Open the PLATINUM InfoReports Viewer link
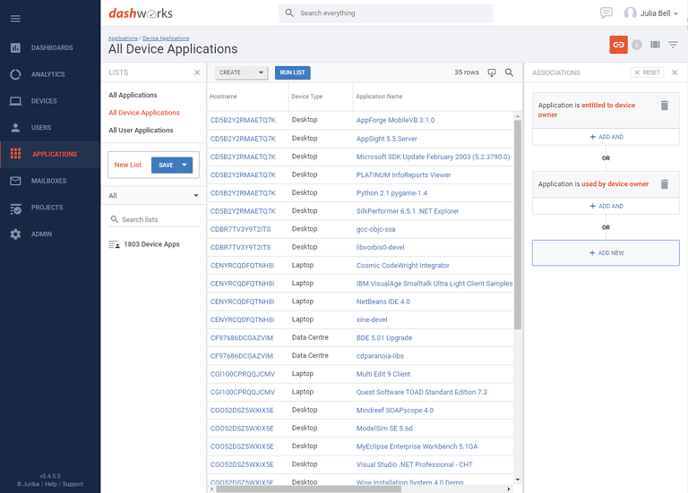Screen dimensions: 688x493 [403, 175]
